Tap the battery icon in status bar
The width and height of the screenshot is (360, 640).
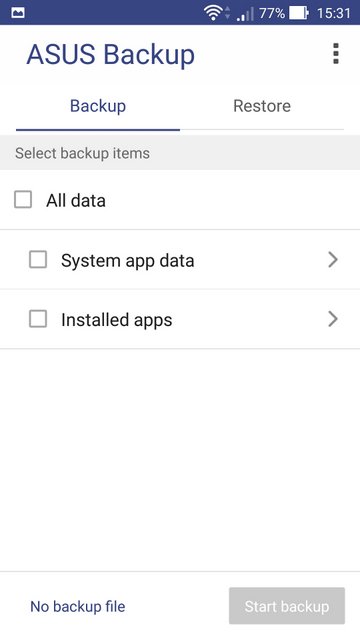point(299,13)
